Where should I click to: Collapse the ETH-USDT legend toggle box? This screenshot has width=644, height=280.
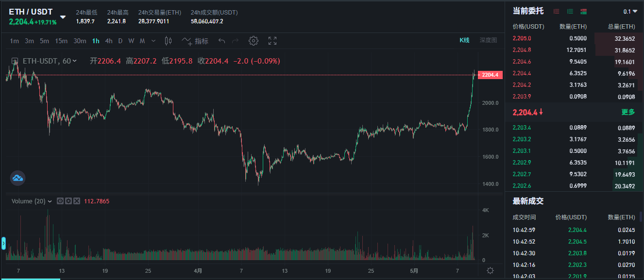point(15,61)
